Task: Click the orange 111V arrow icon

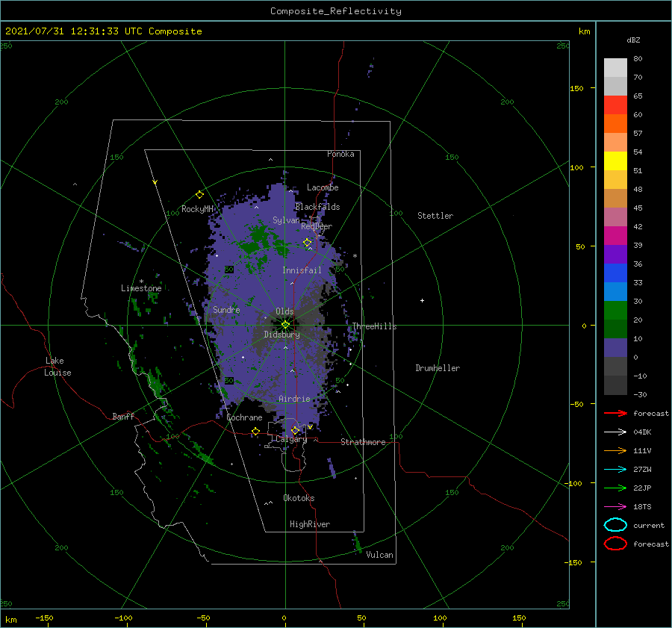Action: pos(615,450)
